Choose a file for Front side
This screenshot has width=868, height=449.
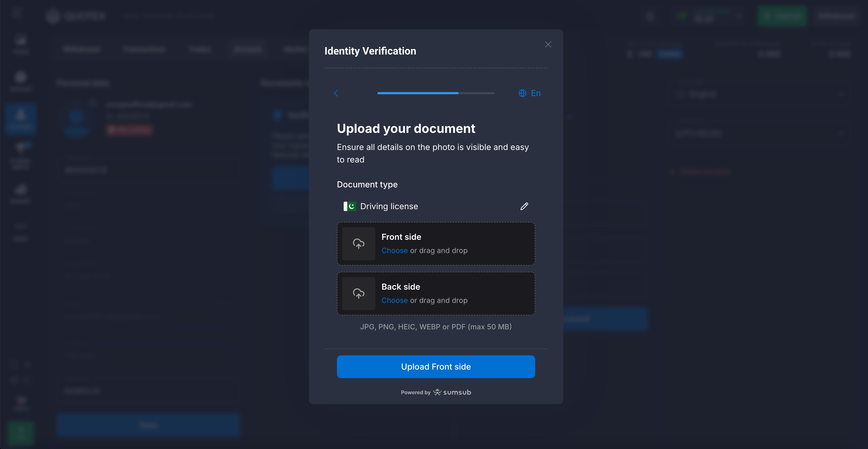[394, 251]
